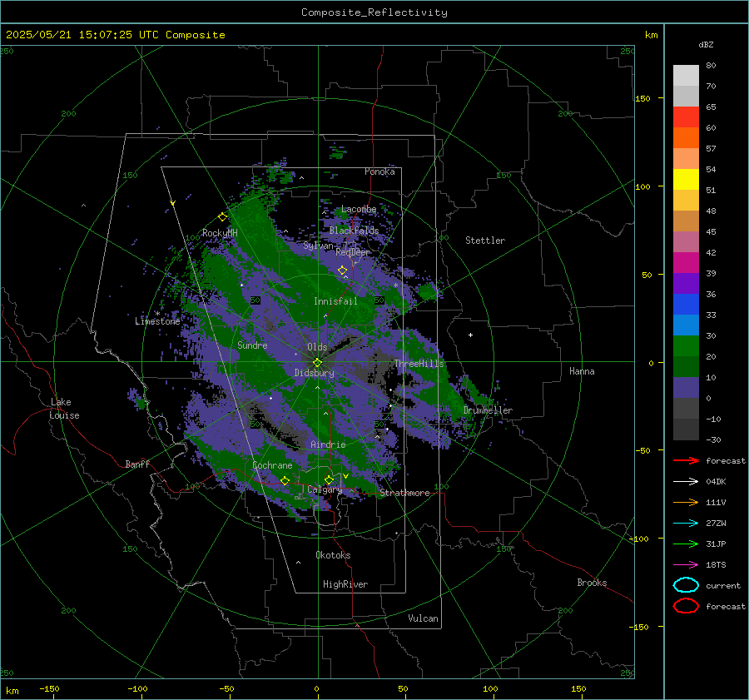
Task: Click the yellow diamond marker below RedDeer
Action: (x=342, y=271)
